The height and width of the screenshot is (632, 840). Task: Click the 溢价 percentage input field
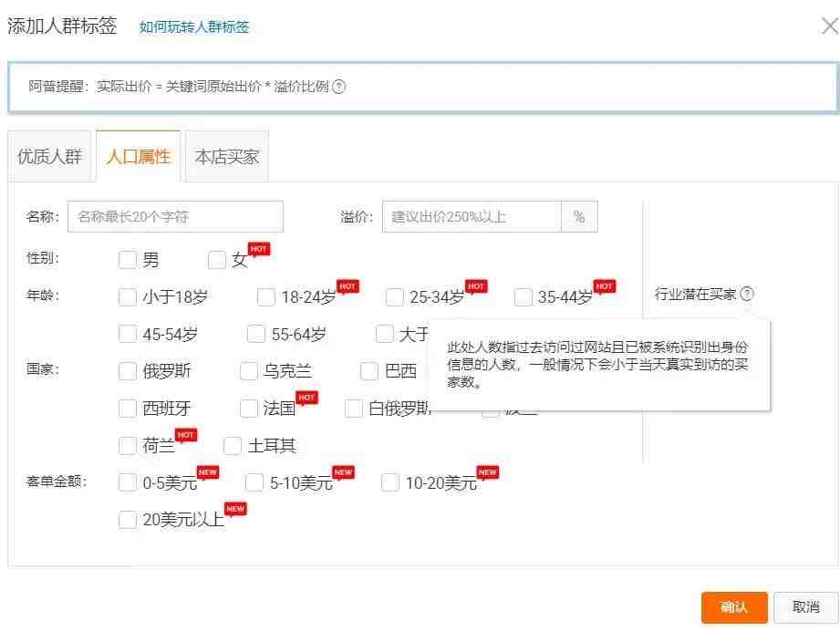click(x=471, y=217)
